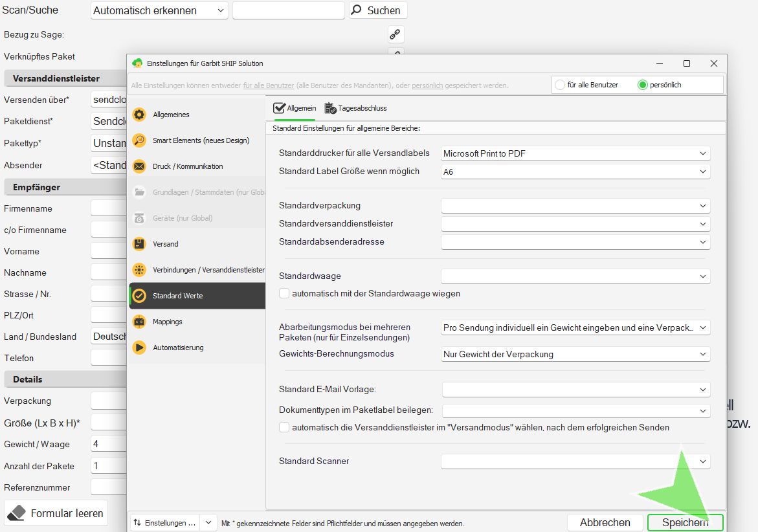Open the Allgemeines settings section
Viewport: 758px width, 532px height.
pos(197,115)
